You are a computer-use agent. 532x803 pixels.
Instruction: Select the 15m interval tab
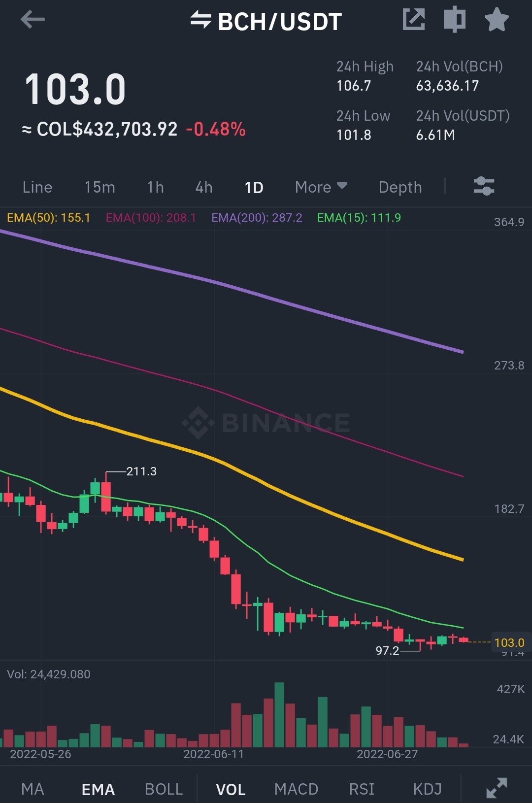100,187
